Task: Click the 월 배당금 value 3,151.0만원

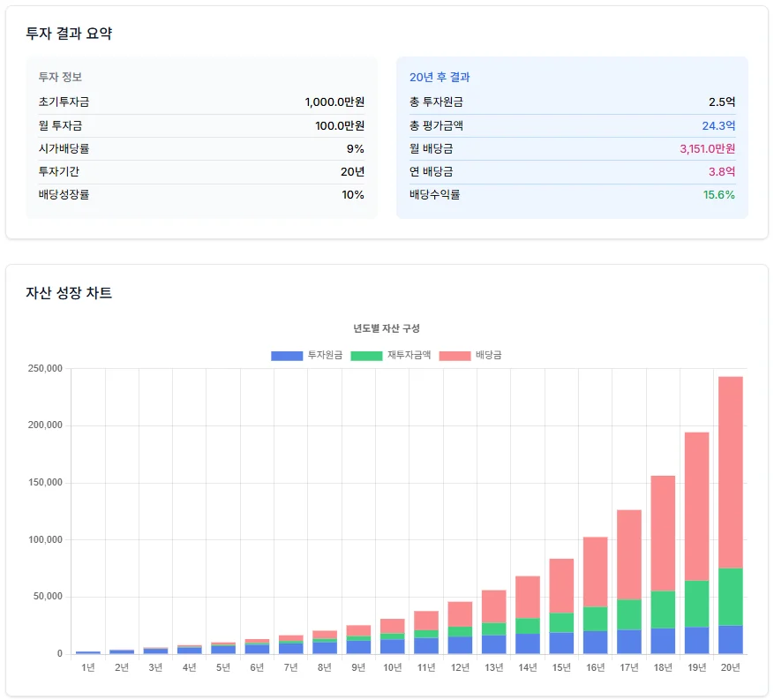Action: coord(707,148)
